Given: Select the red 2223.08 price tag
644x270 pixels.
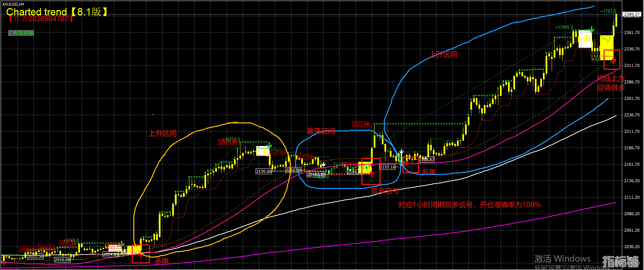Looking at the screenshot, I should tap(361, 124).
